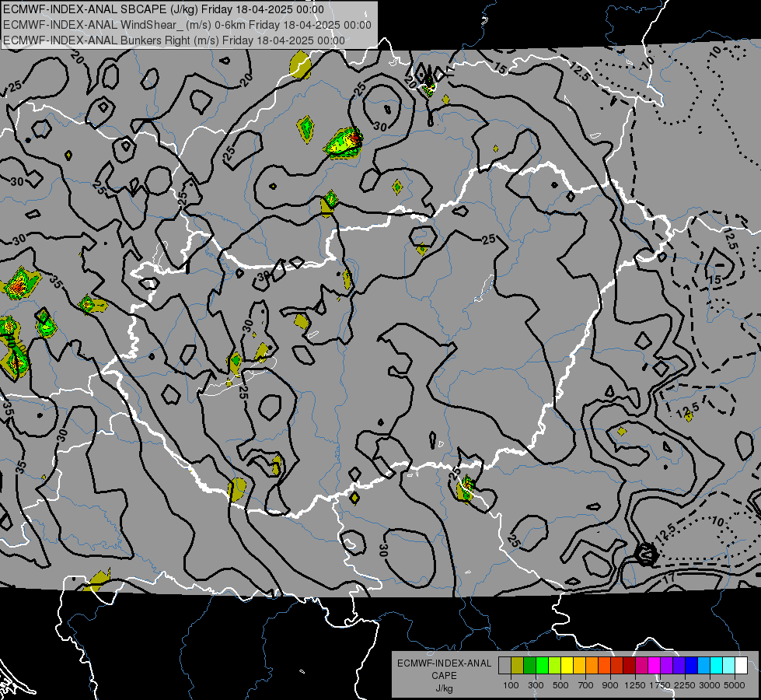Click the 1250 legend scale value
This screenshot has height=700, width=761.
[635, 685]
